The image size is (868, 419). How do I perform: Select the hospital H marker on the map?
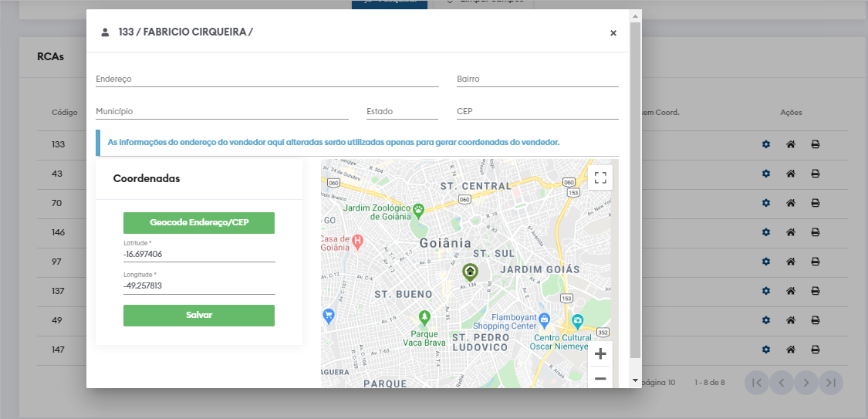tap(357, 242)
